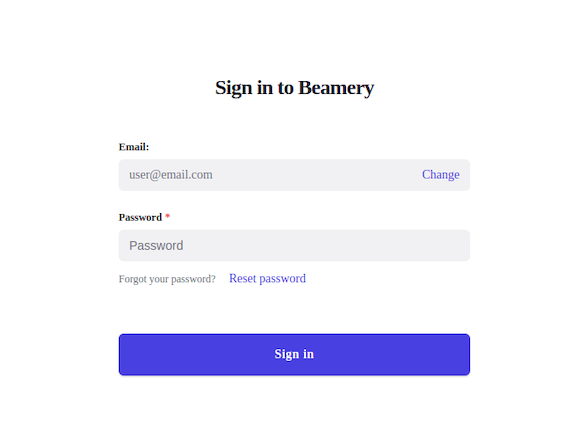This screenshot has height=425, width=573.
Task: Change the email via the Change link
Action: (441, 175)
